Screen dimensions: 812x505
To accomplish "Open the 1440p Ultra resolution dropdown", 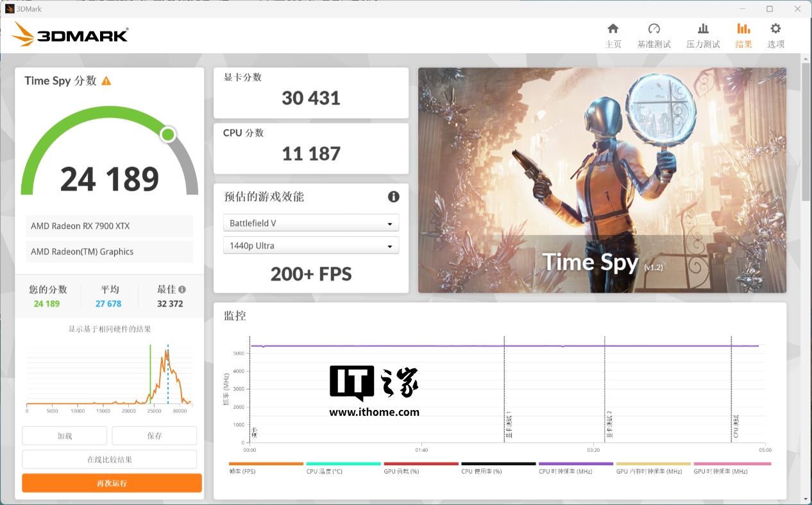I will pos(311,246).
